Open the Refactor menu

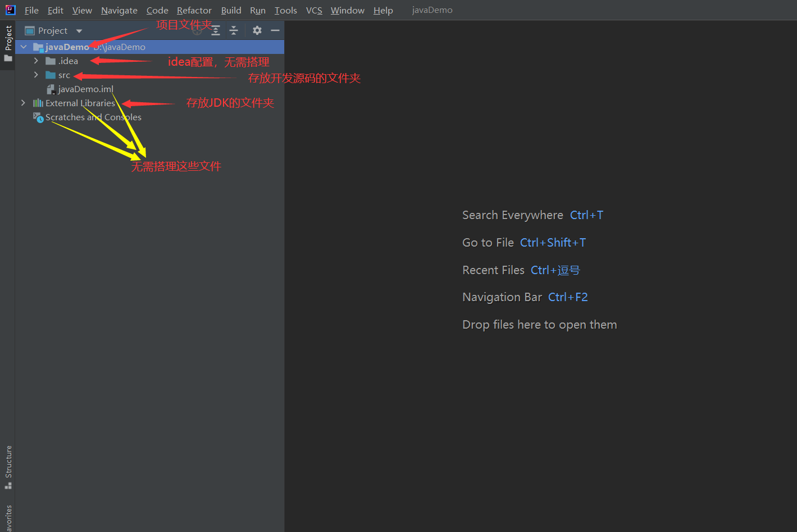click(194, 10)
